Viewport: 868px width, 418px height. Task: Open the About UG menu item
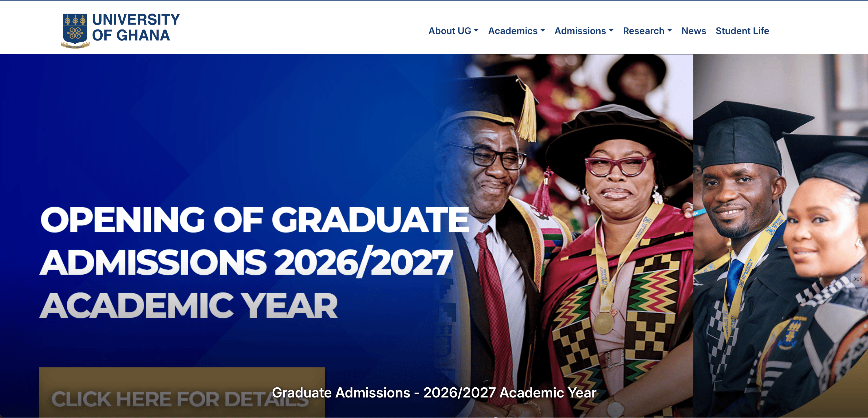coord(450,31)
